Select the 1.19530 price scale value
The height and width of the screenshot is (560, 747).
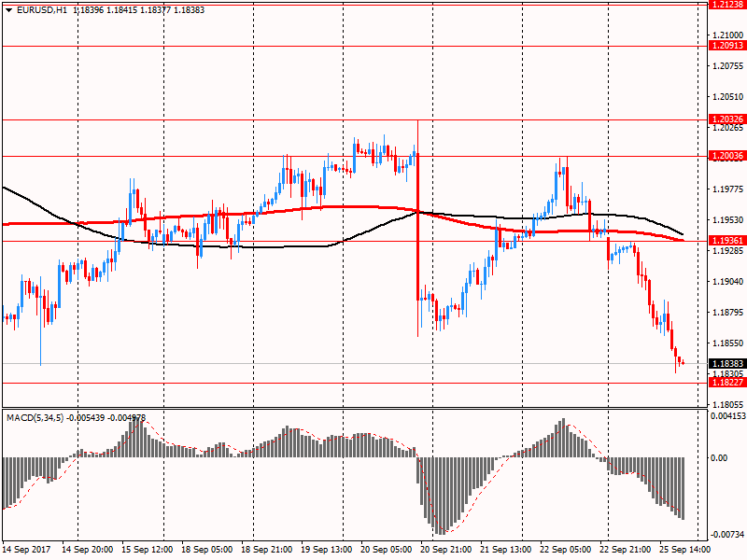pos(728,220)
